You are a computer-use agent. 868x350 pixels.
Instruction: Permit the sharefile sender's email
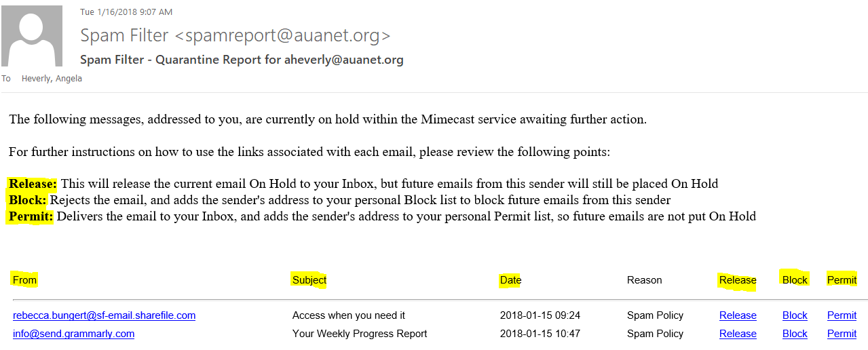[842, 315]
